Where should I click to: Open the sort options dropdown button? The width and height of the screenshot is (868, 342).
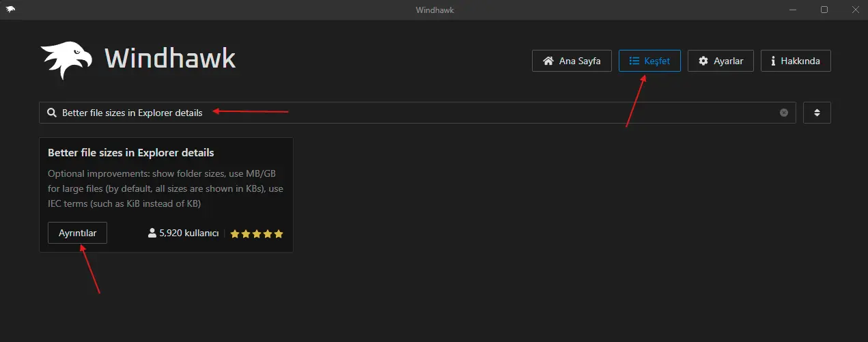[817, 113]
